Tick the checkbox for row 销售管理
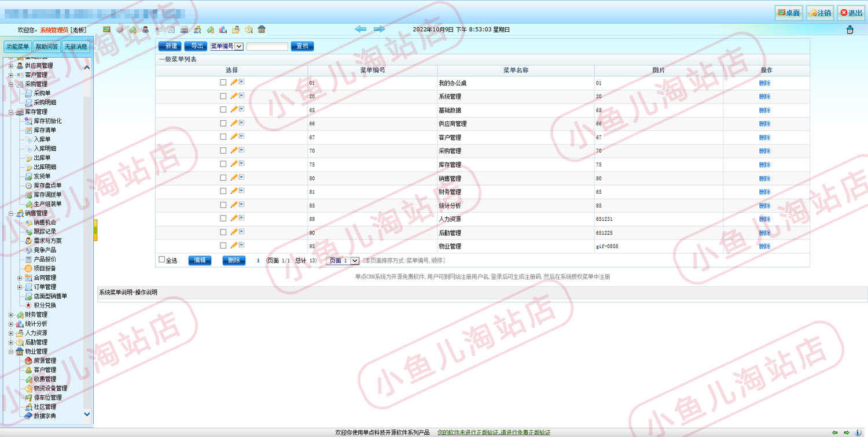The height and width of the screenshot is (437, 868). [223, 177]
